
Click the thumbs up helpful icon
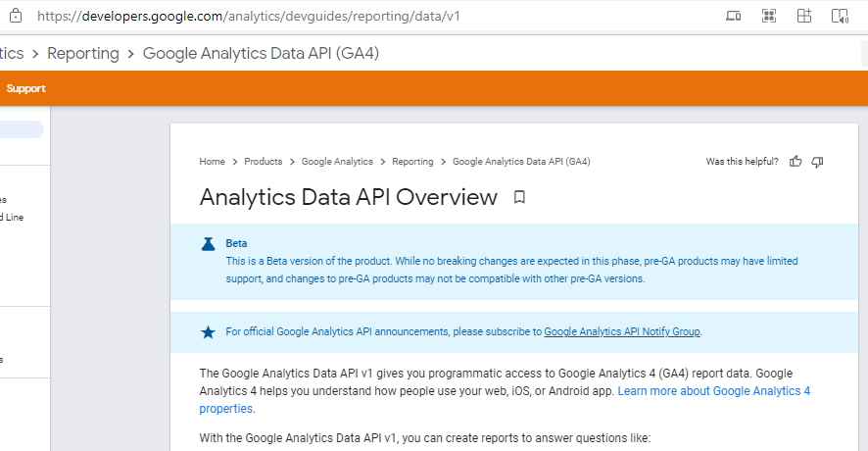(796, 161)
